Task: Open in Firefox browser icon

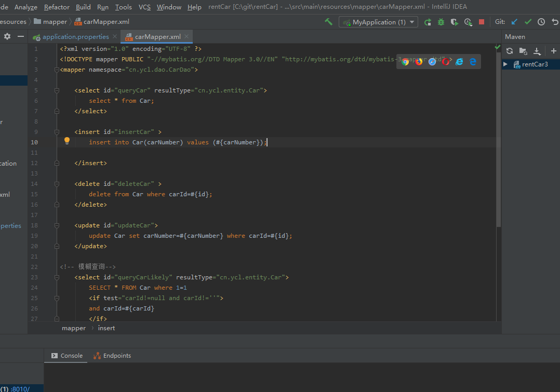Action: [419, 62]
